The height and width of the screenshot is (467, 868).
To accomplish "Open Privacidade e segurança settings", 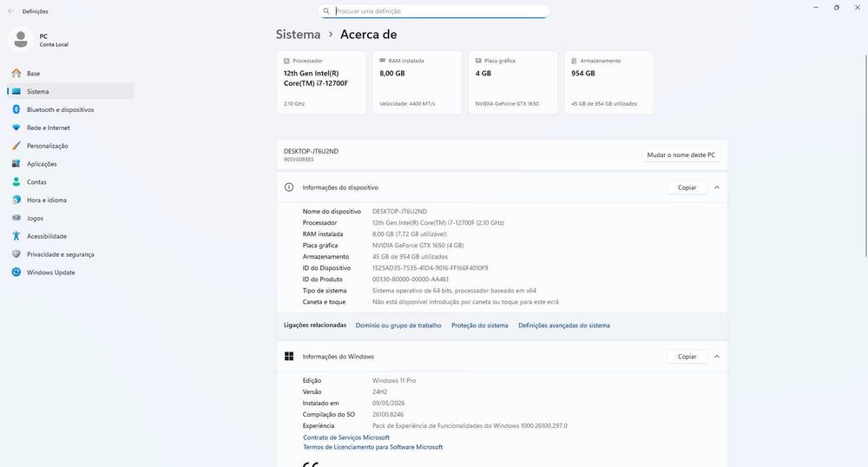I will (70, 254).
